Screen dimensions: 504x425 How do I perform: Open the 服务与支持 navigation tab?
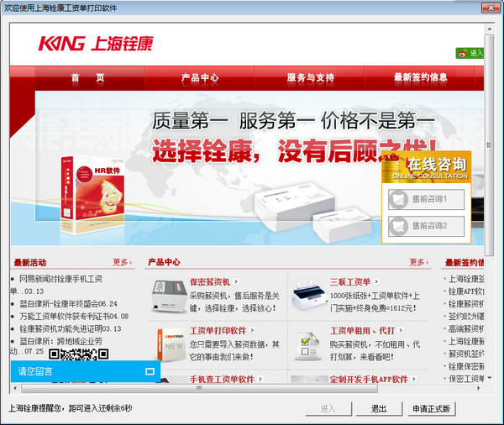tap(310, 77)
